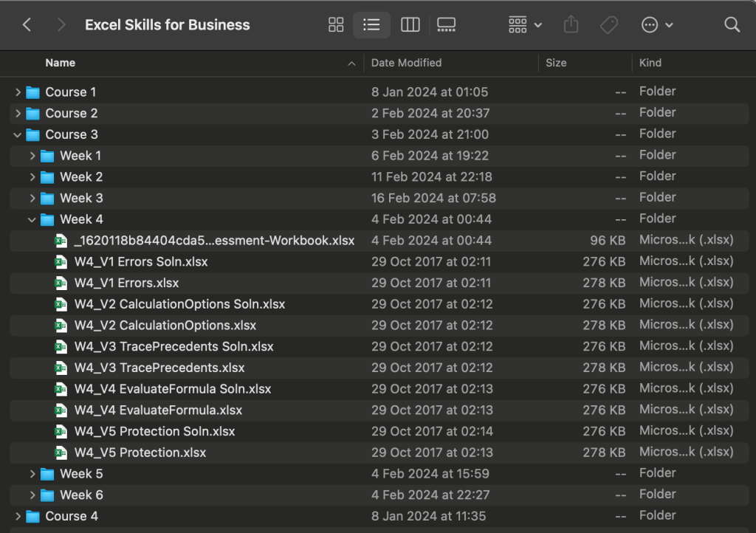This screenshot has width=756, height=533.
Task: Select W4_V5 Protection Soln.xlsx file
Action: point(154,431)
